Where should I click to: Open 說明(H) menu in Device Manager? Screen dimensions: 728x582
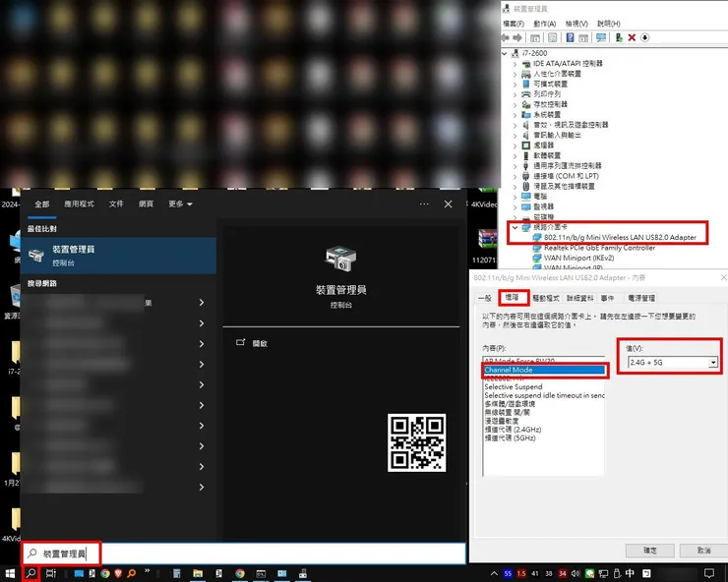pos(609,24)
